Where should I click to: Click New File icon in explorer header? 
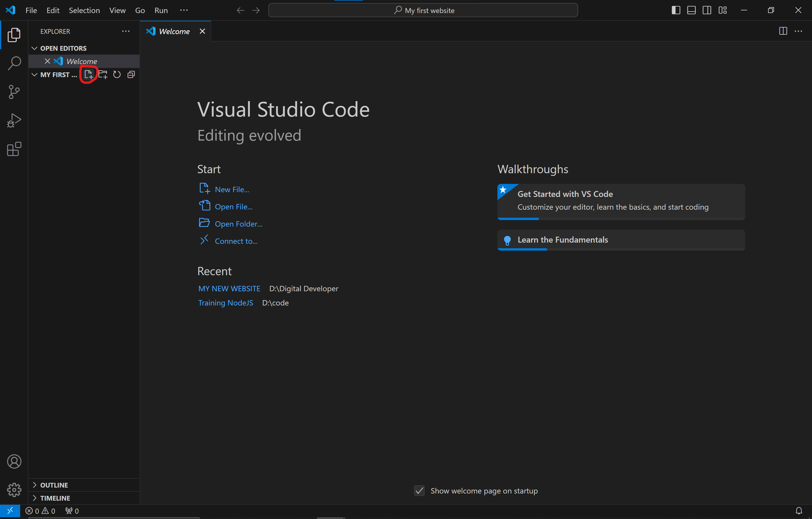coord(88,74)
